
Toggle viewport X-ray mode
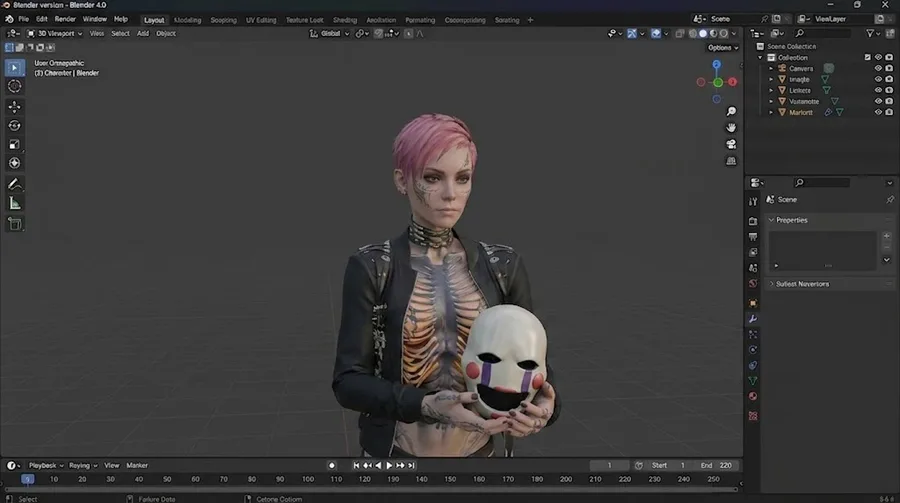point(680,33)
